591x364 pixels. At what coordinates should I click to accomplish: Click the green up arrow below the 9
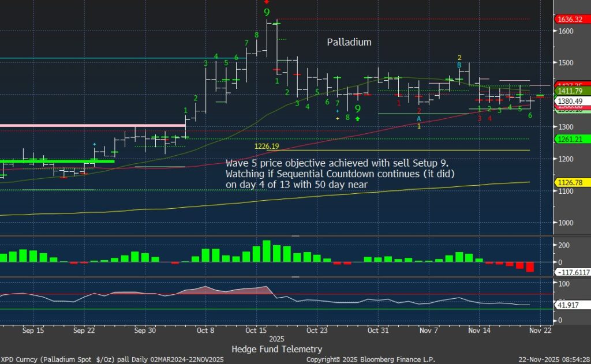tap(358, 118)
